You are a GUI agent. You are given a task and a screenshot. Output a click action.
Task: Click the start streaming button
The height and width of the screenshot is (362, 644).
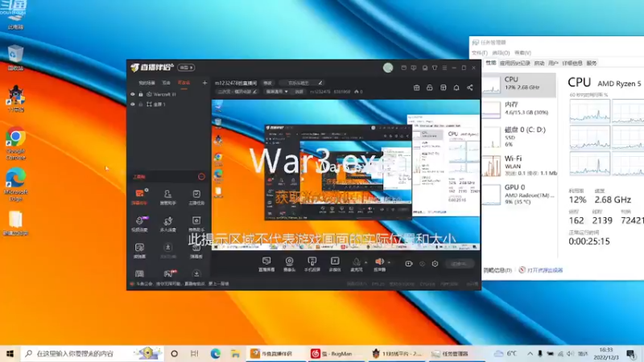tap(459, 264)
